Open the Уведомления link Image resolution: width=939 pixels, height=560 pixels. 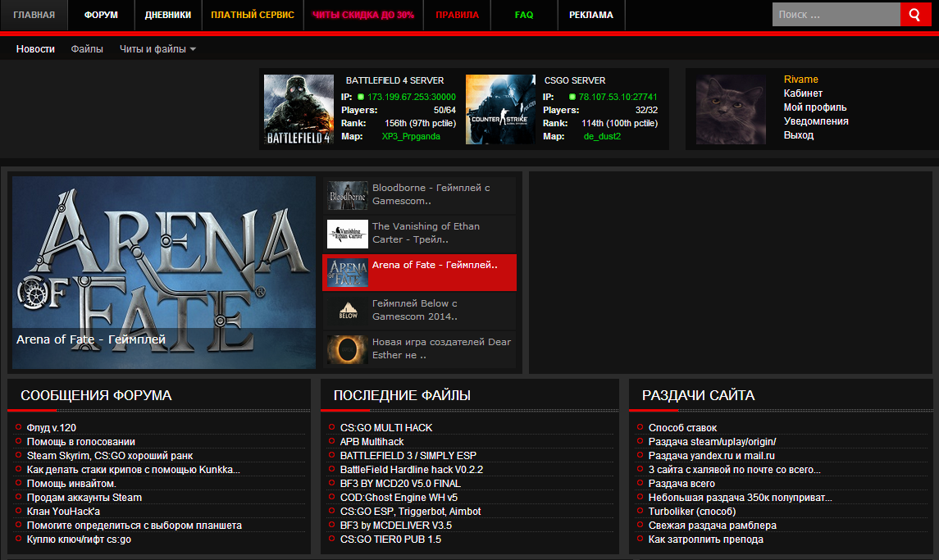tap(816, 121)
